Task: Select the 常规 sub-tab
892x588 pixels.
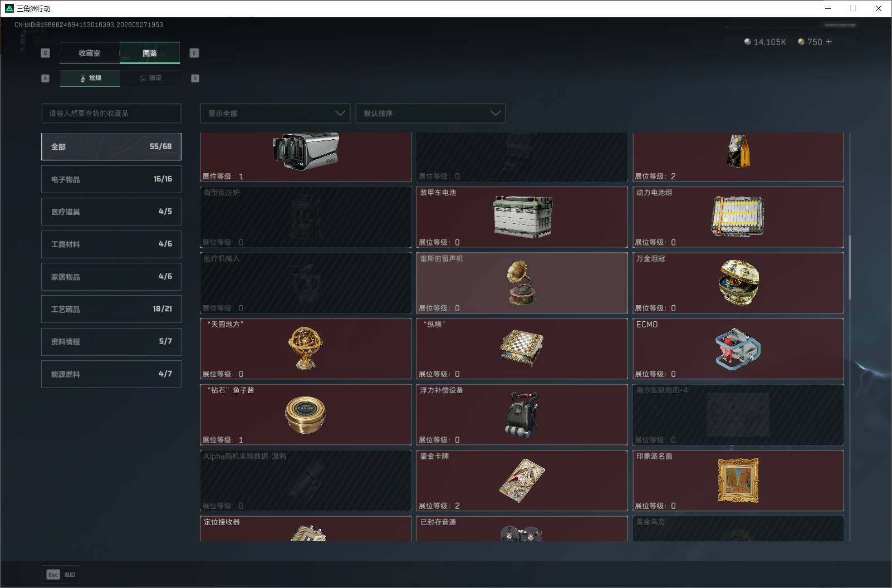Action: (90, 78)
